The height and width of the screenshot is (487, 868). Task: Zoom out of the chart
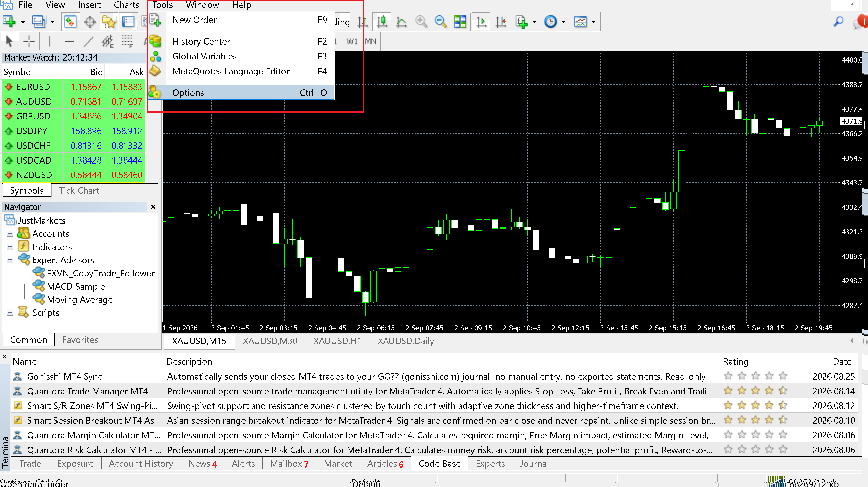(440, 22)
